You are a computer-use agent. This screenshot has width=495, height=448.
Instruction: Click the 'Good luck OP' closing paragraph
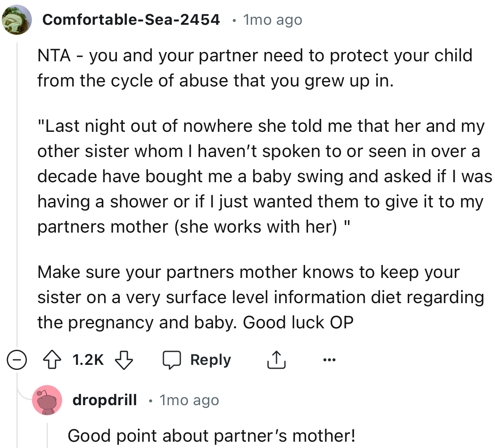(x=261, y=297)
